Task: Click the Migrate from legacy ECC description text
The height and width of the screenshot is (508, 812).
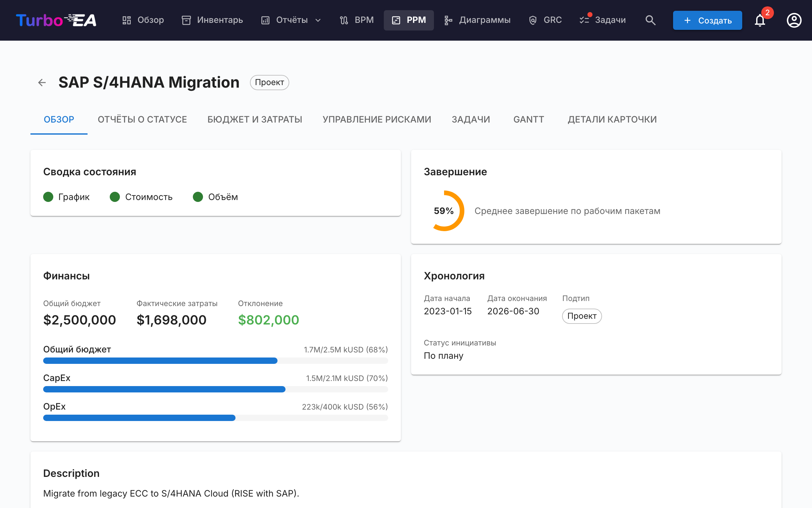Action: [171, 493]
